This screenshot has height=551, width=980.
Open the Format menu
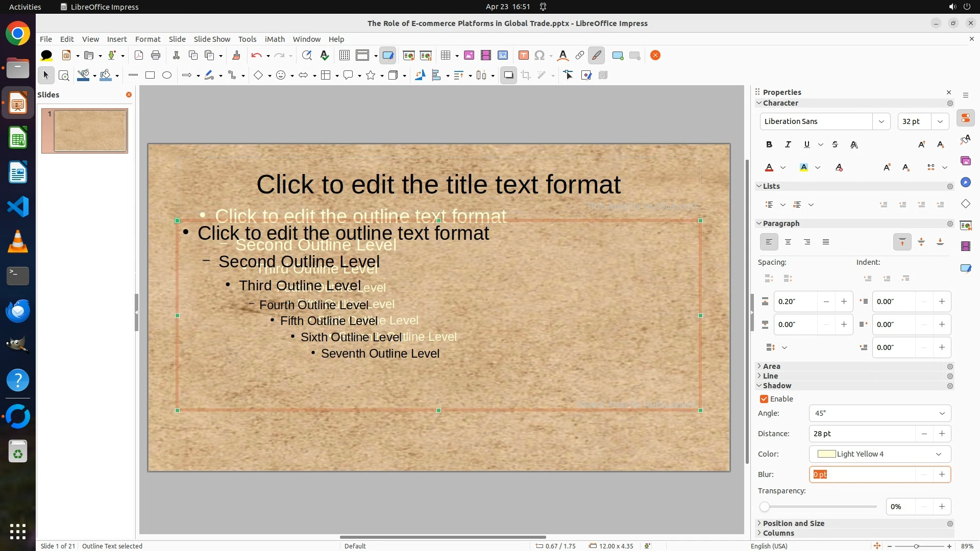click(x=148, y=39)
